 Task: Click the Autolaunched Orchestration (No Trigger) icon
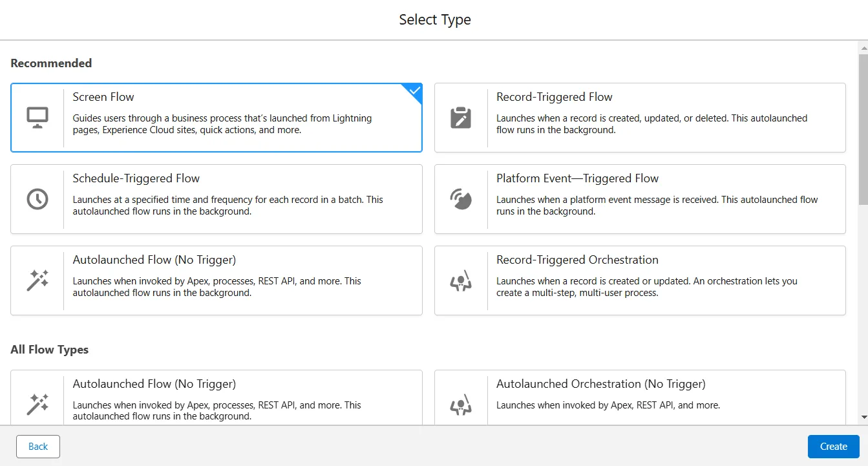point(461,405)
